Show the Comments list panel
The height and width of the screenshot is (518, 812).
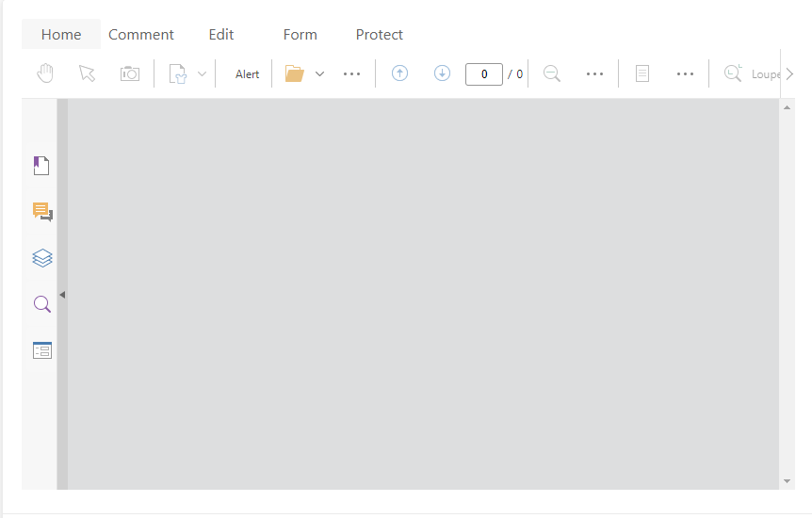pyautogui.click(x=42, y=212)
